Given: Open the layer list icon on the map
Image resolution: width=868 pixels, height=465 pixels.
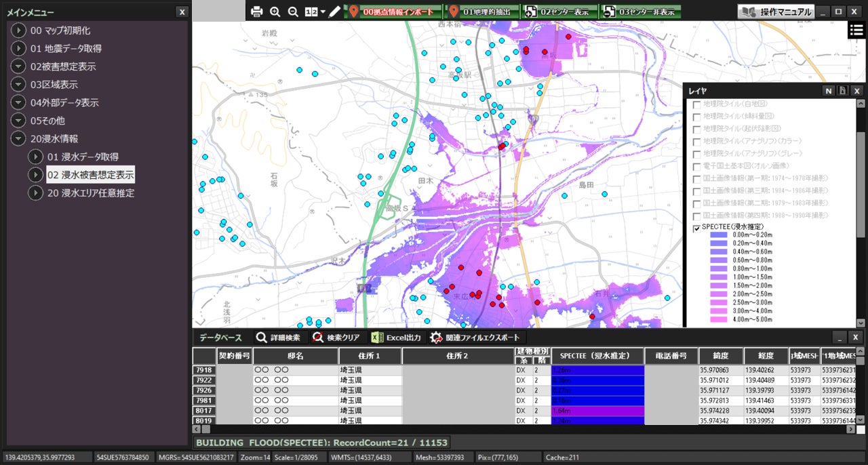Looking at the screenshot, I should point(856,30).
